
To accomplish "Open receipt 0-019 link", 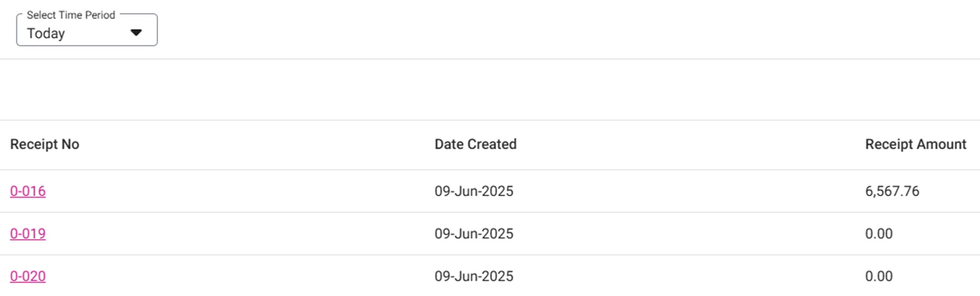I will (28, 234).
